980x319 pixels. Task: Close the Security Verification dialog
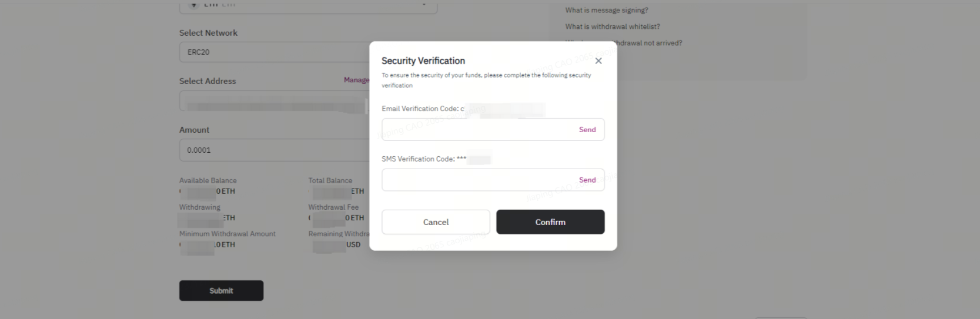pos(598,61)
